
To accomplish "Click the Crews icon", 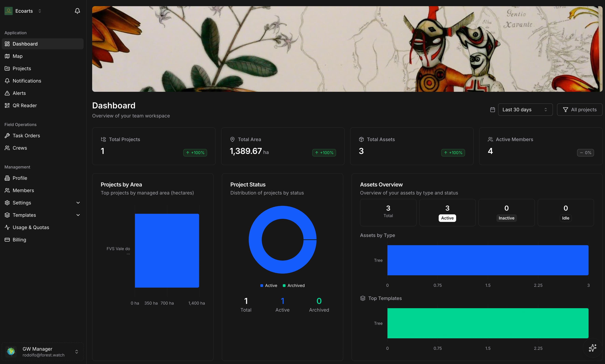I will (7, 148).
